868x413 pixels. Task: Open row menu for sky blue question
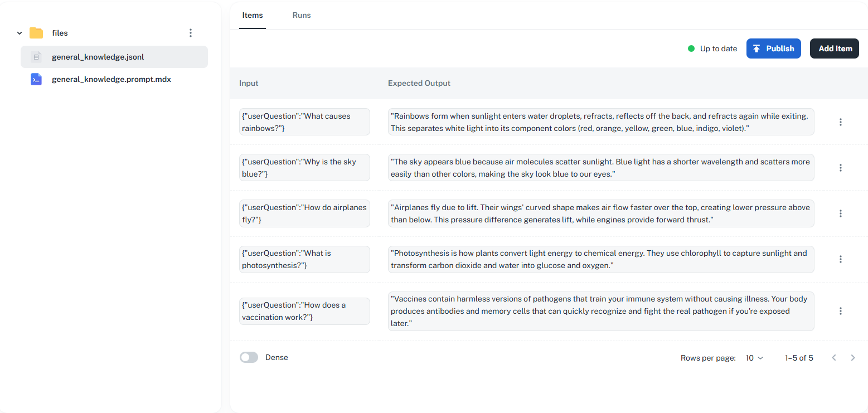point(841,168)
